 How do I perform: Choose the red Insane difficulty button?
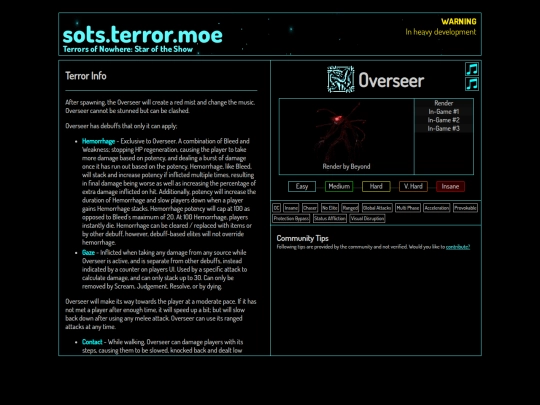[450, 186]
